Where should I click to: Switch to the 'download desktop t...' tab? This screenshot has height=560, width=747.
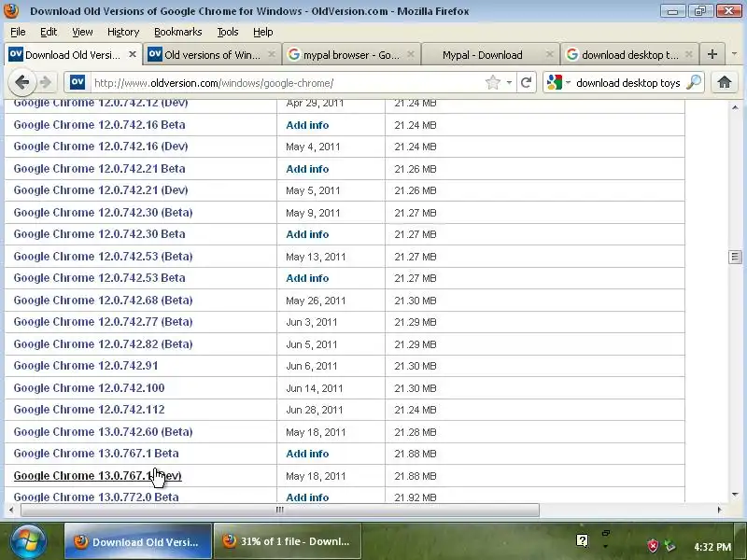(x=628, y=54)
